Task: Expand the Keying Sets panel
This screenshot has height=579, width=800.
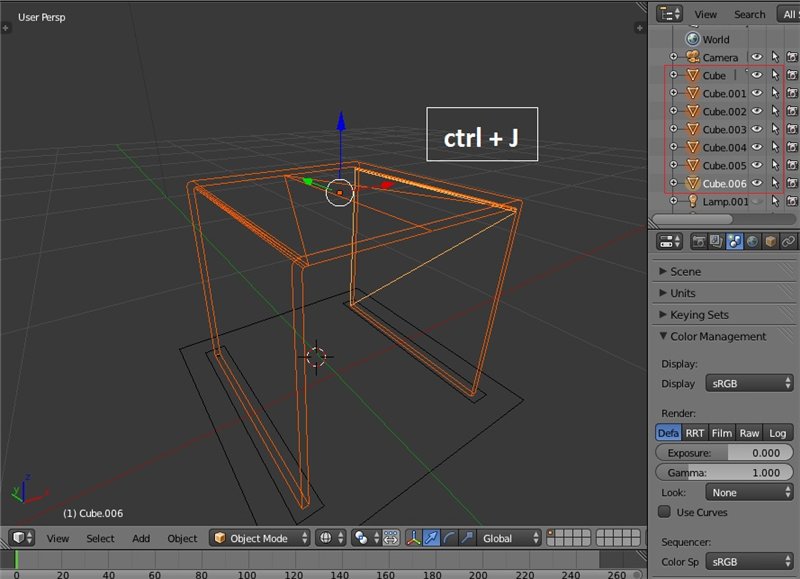Action: tap(699, 315)
